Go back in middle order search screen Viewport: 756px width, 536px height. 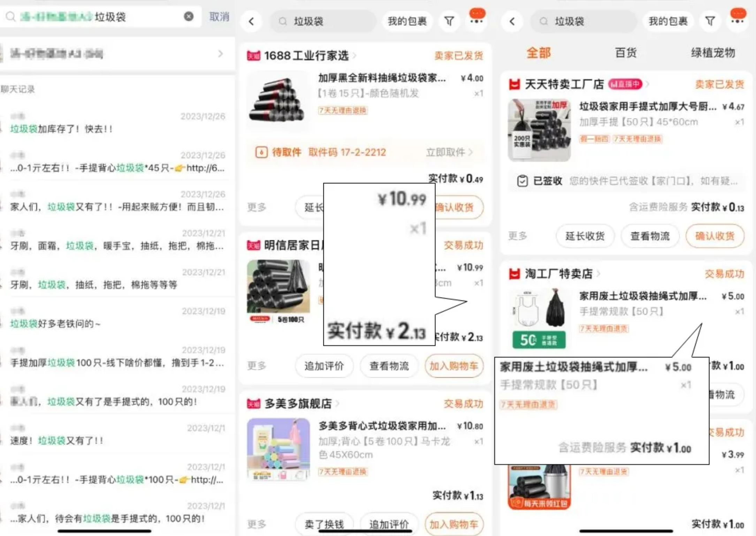click(x=252, y=21)
